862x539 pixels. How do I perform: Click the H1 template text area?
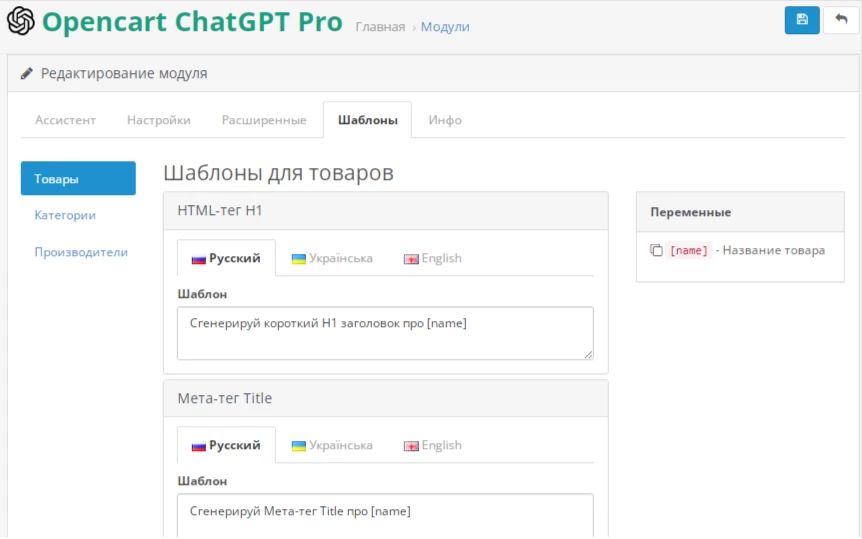tap(385, 333)
